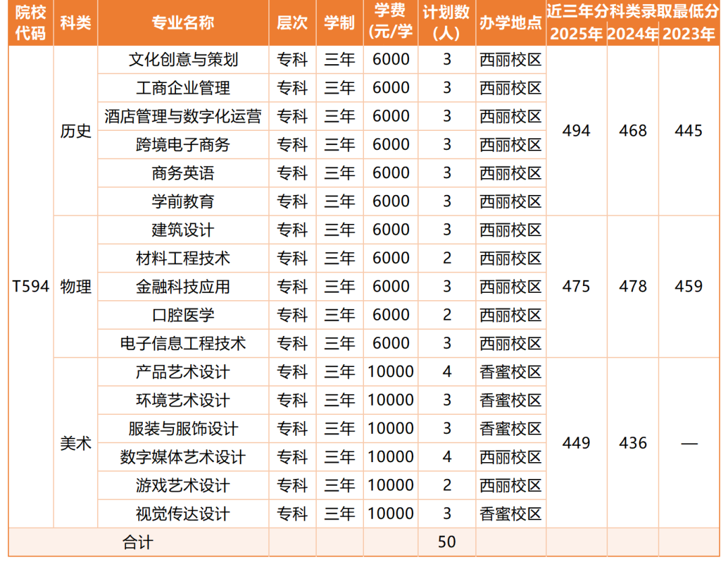Select history 2024 score 468
Viewport: 728px width, 564px height.
pos(633,131)
